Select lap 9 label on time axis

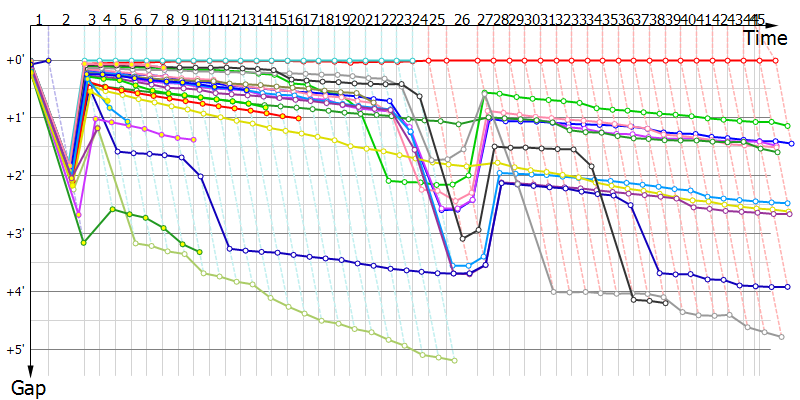(x=185, y=20)
